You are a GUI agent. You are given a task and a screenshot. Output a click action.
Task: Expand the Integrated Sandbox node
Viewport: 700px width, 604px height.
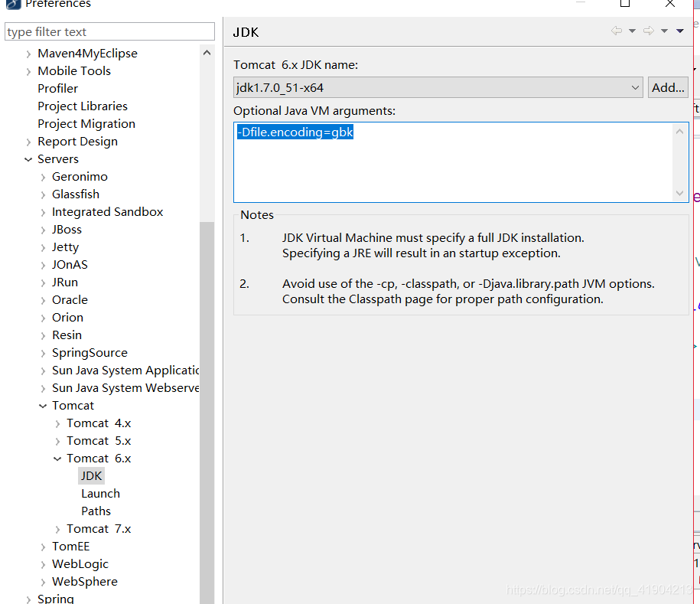point(43,213)
